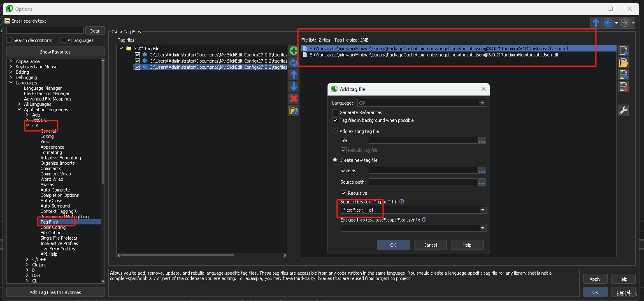
Task: Click Help in Add tag file dialog
Action: click(x=467, y=245)
